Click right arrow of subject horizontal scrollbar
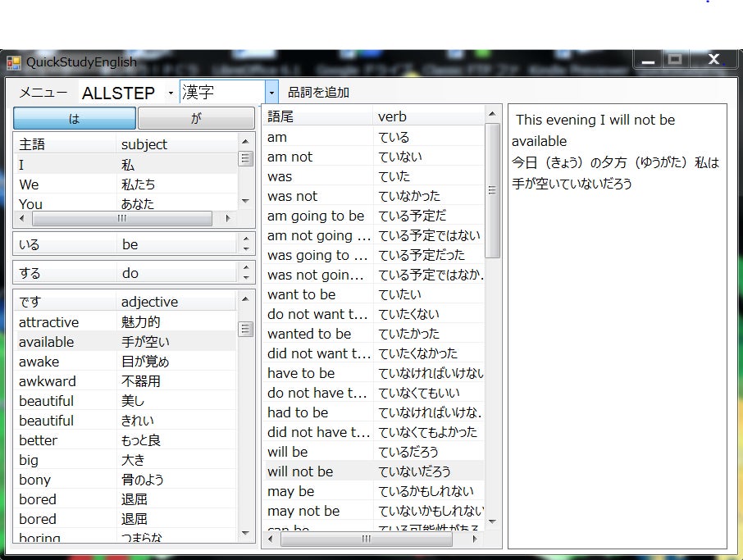Image resolution: width=743 pixels, height=560 pixels. [228, 219]
